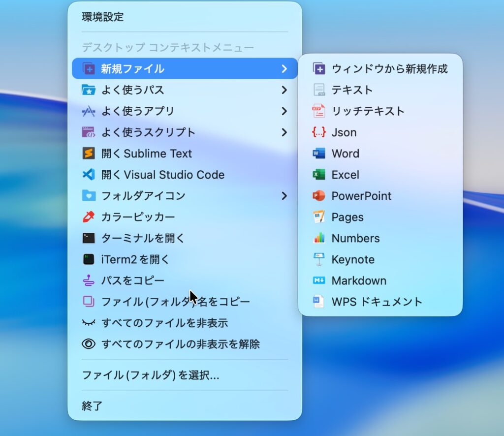
Task: Open the カラーピッカー color picker
Action: pyautogui.click(x=138, y=217)
